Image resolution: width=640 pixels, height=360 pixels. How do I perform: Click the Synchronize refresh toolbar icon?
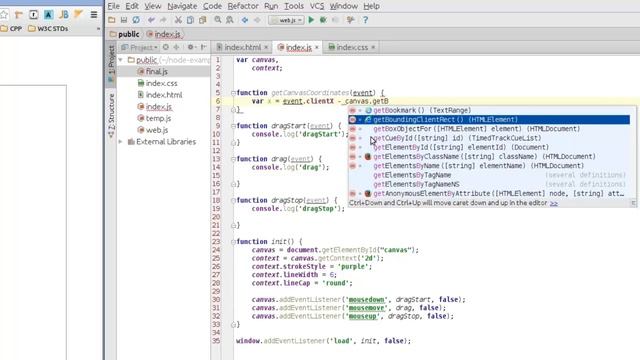click(x=136, y=20)
